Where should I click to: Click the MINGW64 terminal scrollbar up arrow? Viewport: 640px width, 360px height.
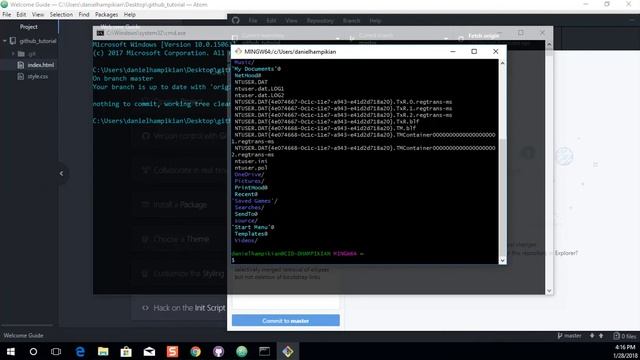pos(502,63)
